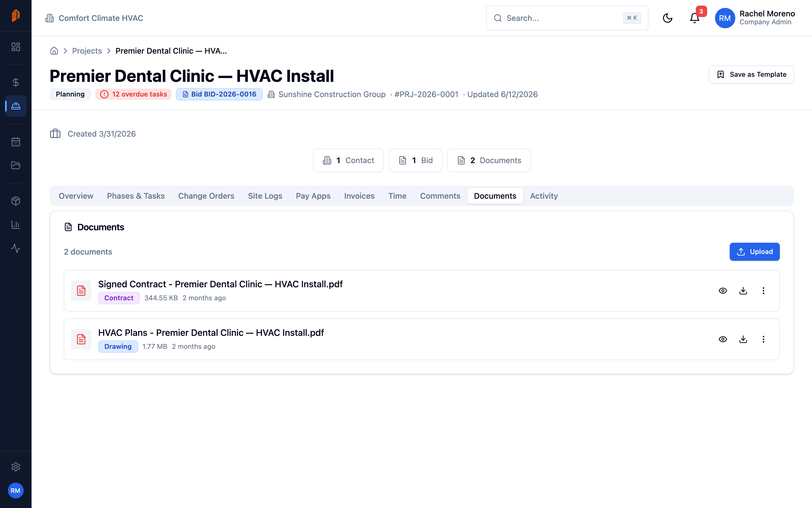
Task: Open HVAC Plans file name
Action: pyautogui.click(x=211, y=333)
